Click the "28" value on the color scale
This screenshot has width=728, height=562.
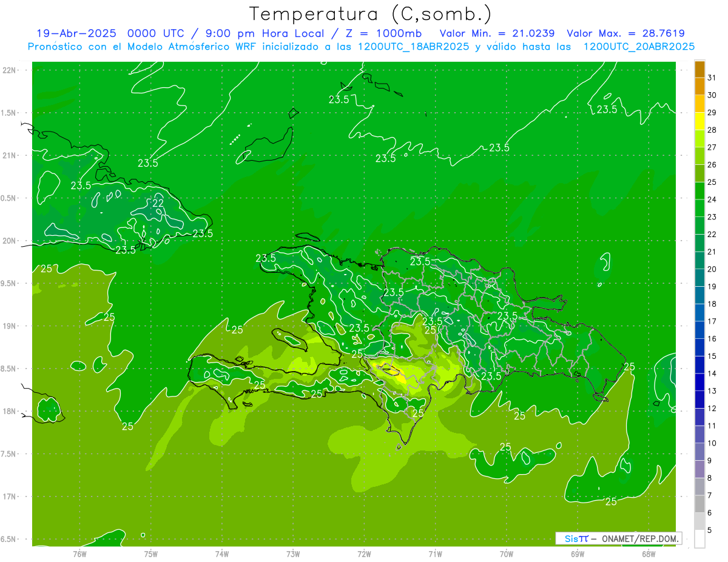711,130
